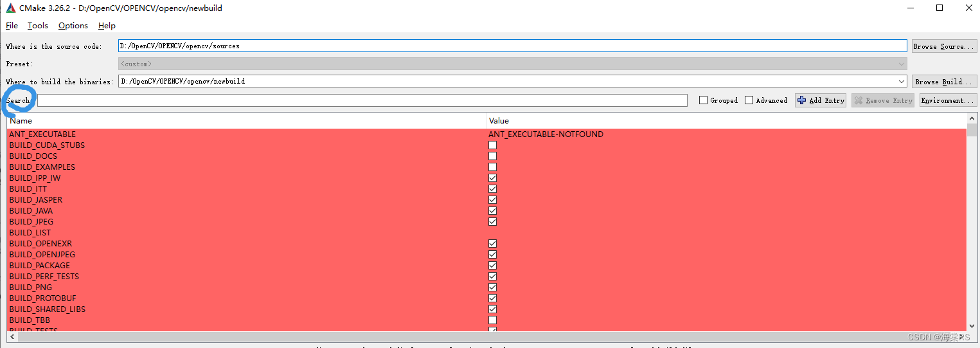Toggle BUILD_CUDA_STUBS checkbox
Viewport: 980px width, 348px height.
click(493, 145)
